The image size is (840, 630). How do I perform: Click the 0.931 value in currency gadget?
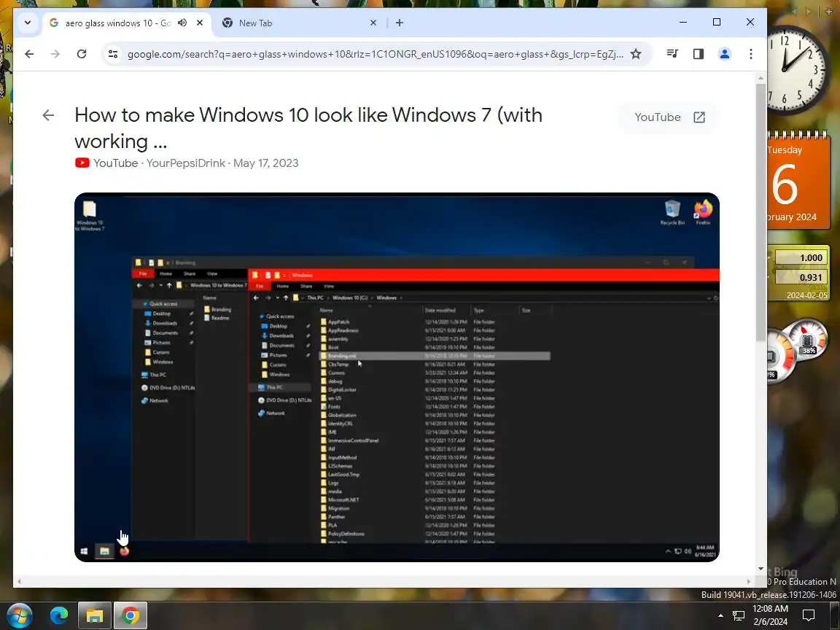pyautogui.click(x=801, y=277)
